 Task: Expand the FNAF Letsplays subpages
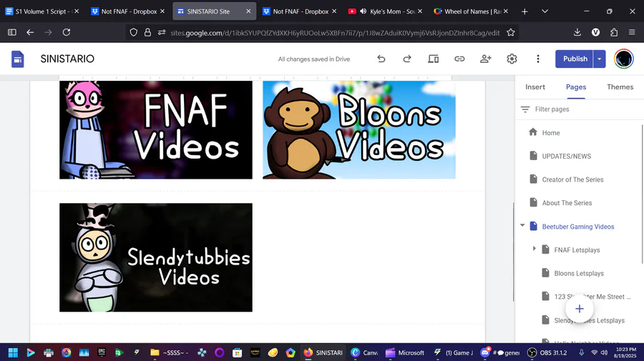click(x=535, y=249)
